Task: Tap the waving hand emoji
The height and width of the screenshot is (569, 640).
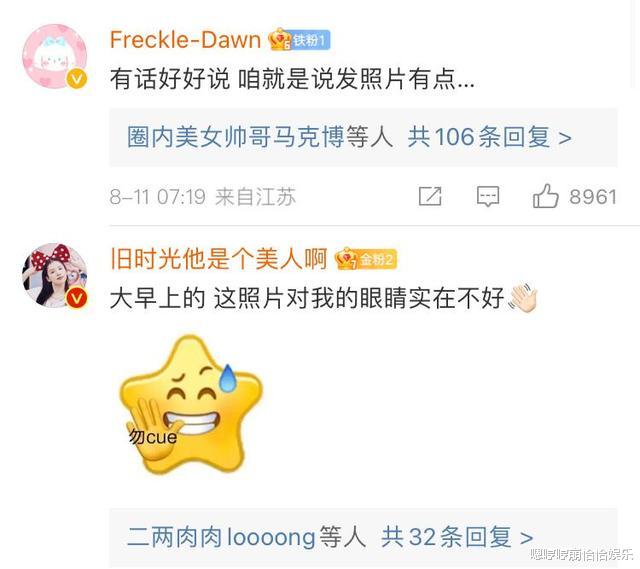Action: coord(523,298)
